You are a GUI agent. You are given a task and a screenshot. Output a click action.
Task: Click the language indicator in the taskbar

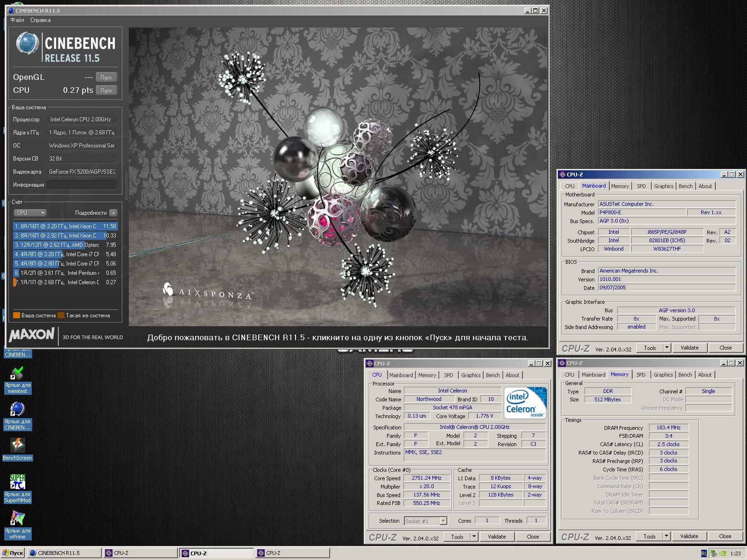[704, 553]
